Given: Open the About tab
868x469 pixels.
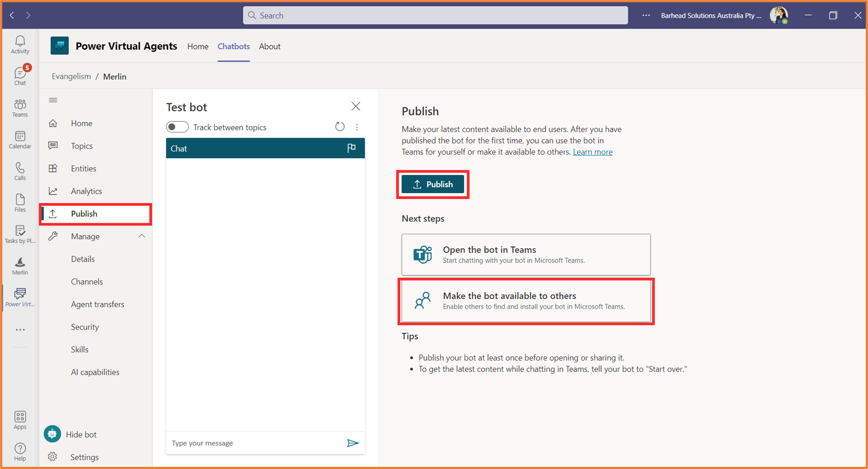Looking at the screenshot, I should (x=269, y=46).
